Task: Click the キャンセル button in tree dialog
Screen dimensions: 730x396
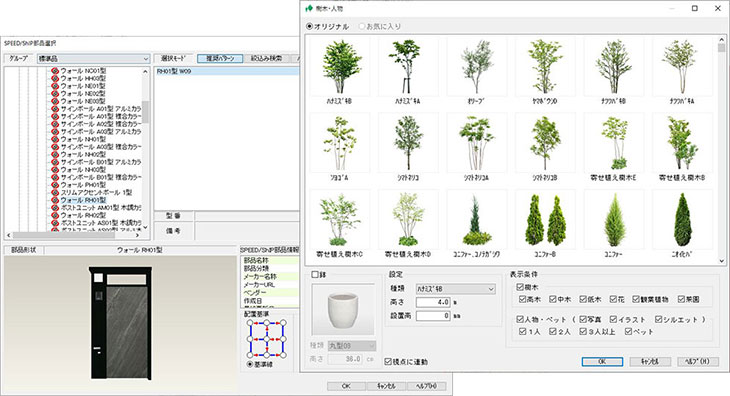Action: click(650, 362)
